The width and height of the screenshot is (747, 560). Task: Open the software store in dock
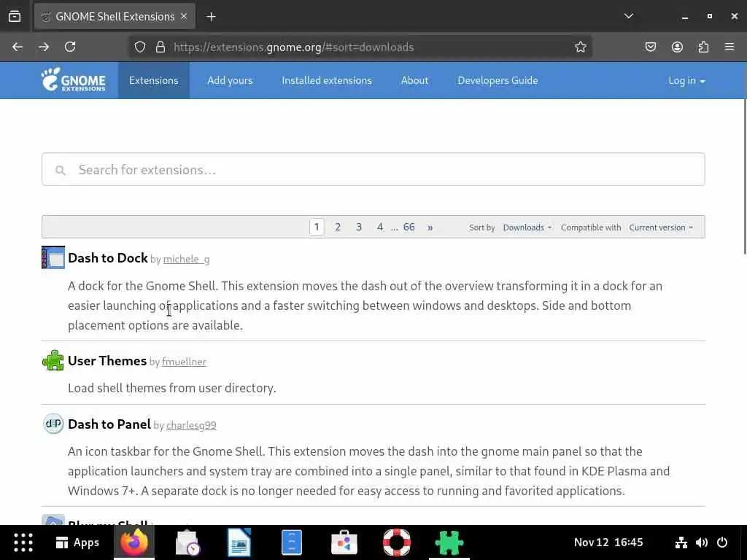click(344, 542)
